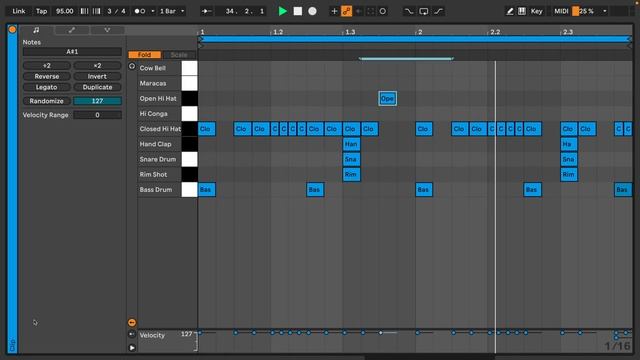
Task: Click the Punch-In switch icon
Action: point(409,11)
